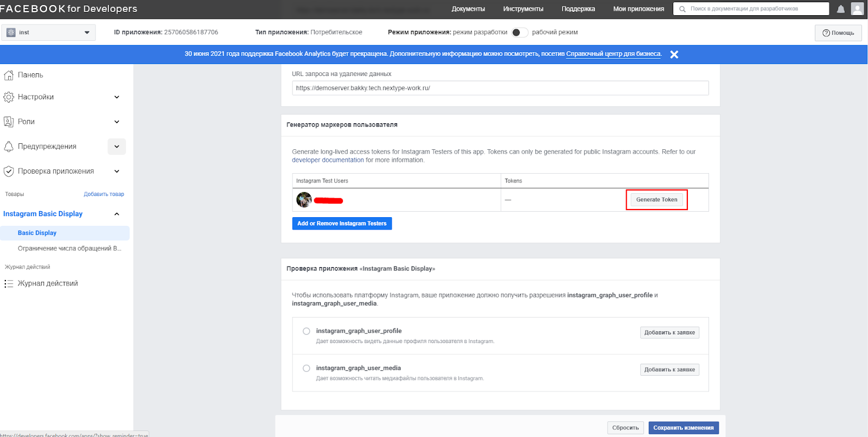Click the Tokens column header
This screenshot has height=437, width=868.
513,181
